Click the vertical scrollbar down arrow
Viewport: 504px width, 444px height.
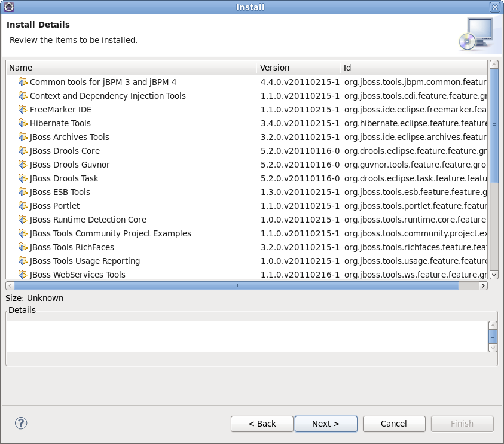(x=494, y=276)
